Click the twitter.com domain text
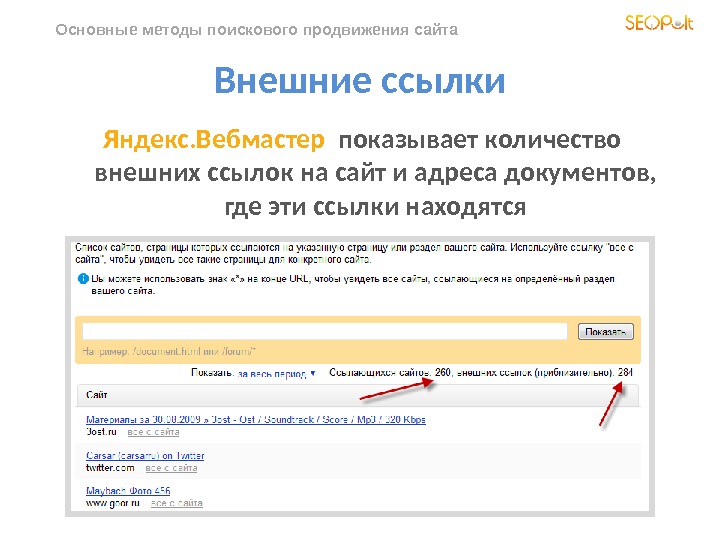This screenshot has width=720, height=540. pyautogui.click(x=110, y=468)
